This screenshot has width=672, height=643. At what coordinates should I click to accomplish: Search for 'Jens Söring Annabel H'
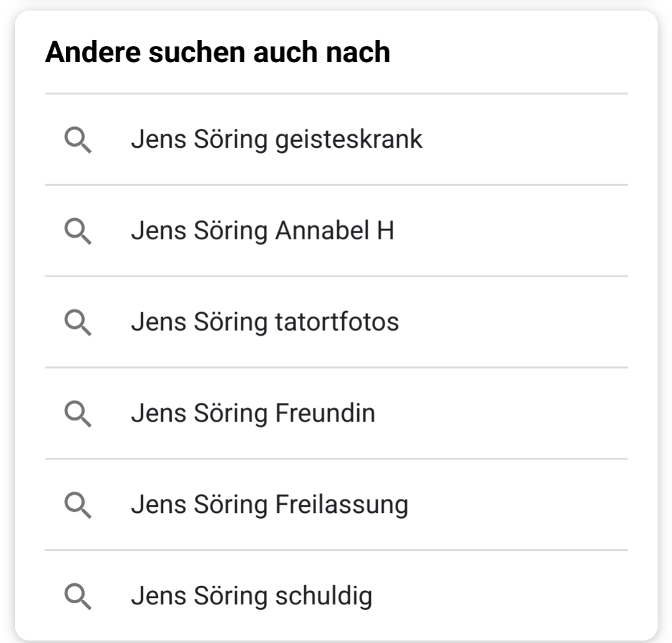(x=336, y=231)
